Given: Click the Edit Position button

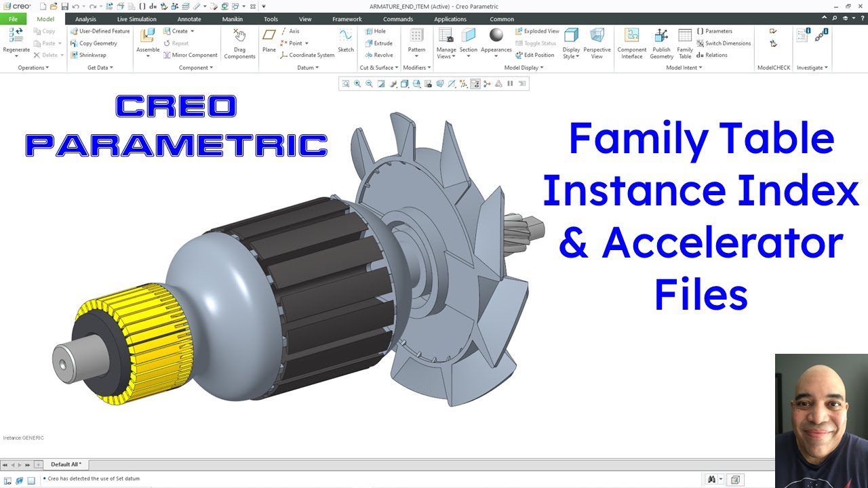Looking at the screenshot, I should coord(535,56).
